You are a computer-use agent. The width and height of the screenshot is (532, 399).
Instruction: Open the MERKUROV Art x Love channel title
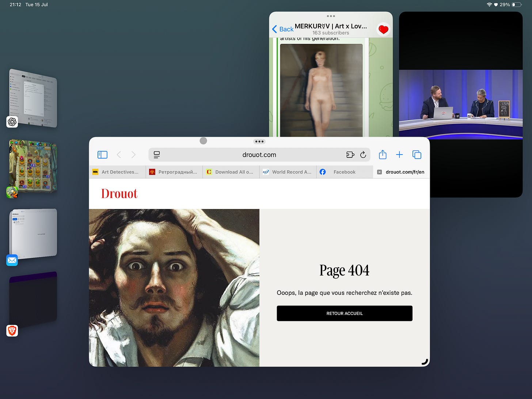(x=331, y=26)
